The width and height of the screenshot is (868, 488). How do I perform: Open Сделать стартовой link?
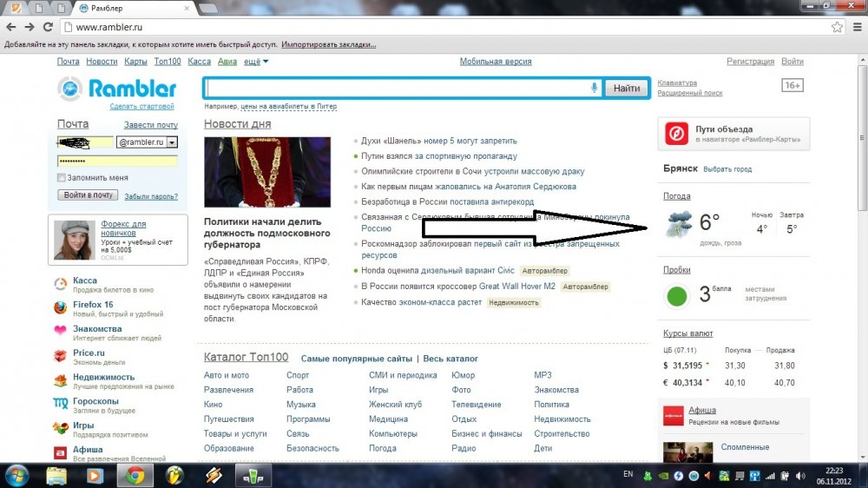141,106
